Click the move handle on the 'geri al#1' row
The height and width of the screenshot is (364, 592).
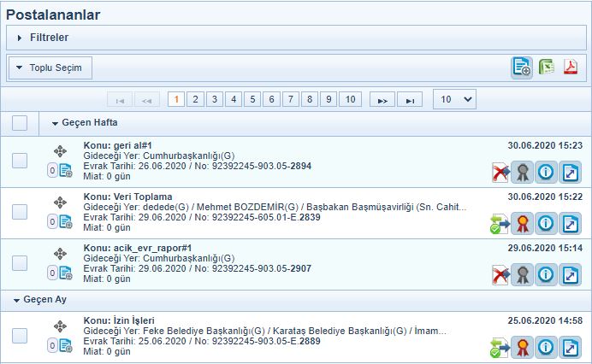(60, 154)
